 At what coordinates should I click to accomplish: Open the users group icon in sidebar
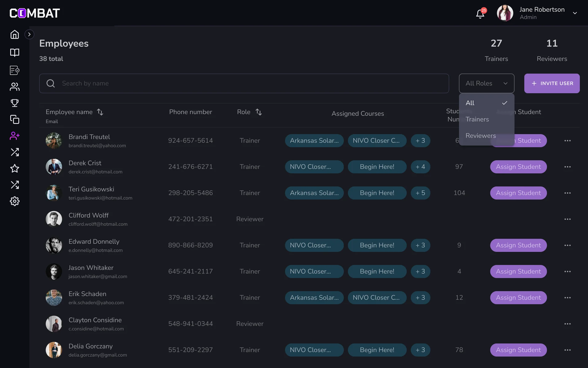(15, 87)
